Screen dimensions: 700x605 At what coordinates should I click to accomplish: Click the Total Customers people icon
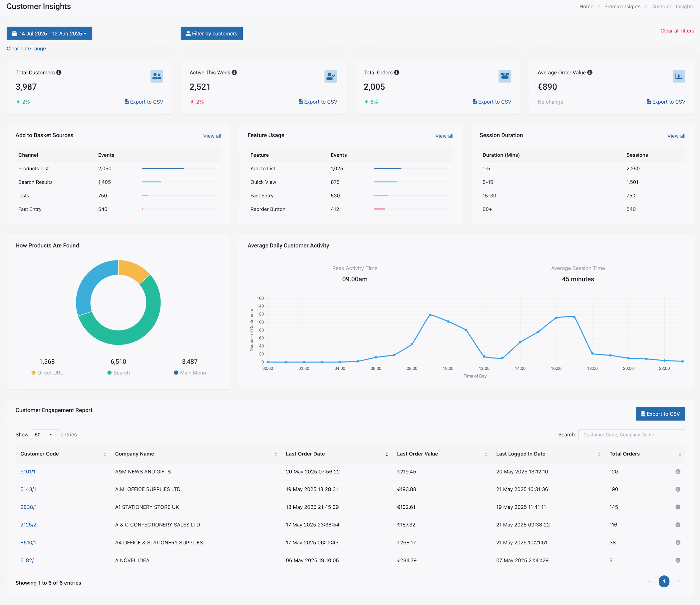pyautogui.click(x=157, y=76)
